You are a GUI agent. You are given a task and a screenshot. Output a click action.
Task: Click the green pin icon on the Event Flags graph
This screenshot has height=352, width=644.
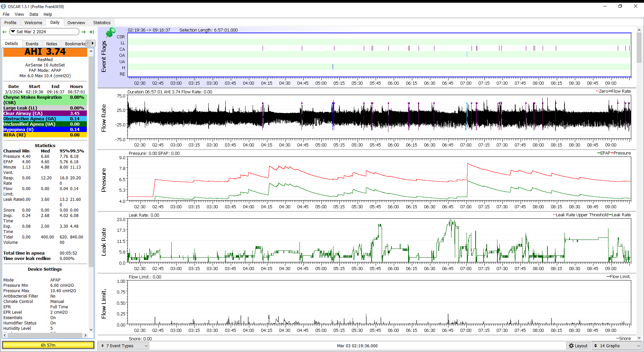111,33
